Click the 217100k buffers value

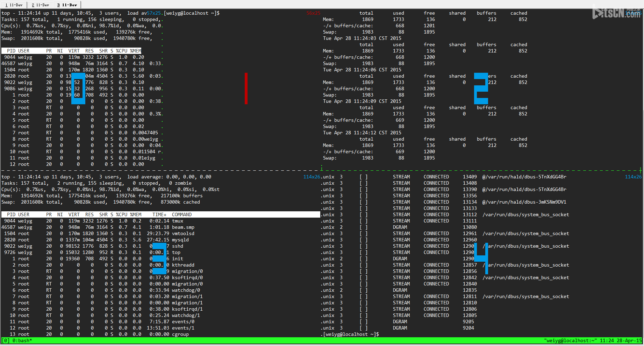pyautogui.click(x=182, y=196)
